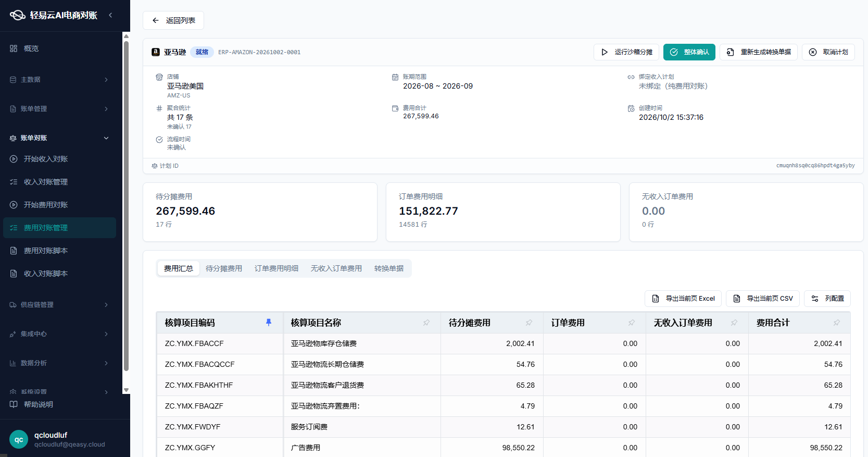Click the 整体确认 button
The height and width of the screenshot is (457, 868).
pyautogui.click(x=689, y=52)
